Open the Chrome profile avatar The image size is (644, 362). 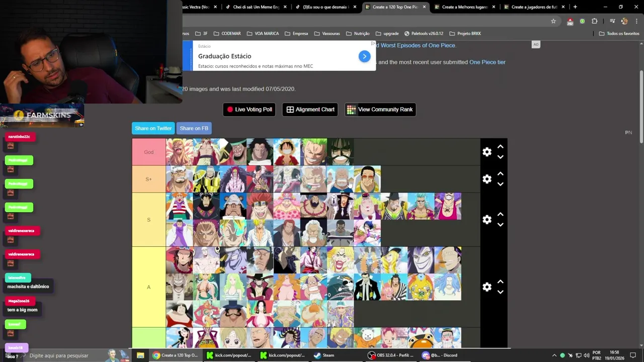[x=624, y=21]
